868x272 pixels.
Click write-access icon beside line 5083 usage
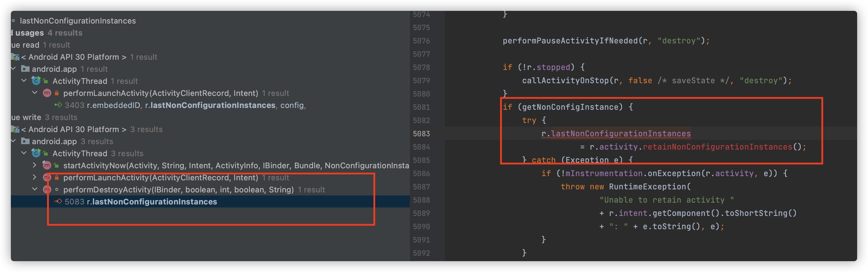[x=58, y=201]
